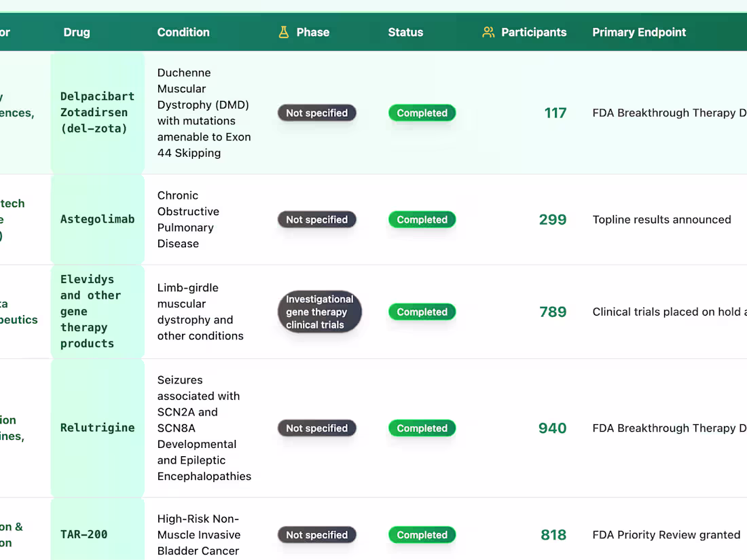
Task: Click the participant count 117 for Delpacibart
Action: (555, 113)
